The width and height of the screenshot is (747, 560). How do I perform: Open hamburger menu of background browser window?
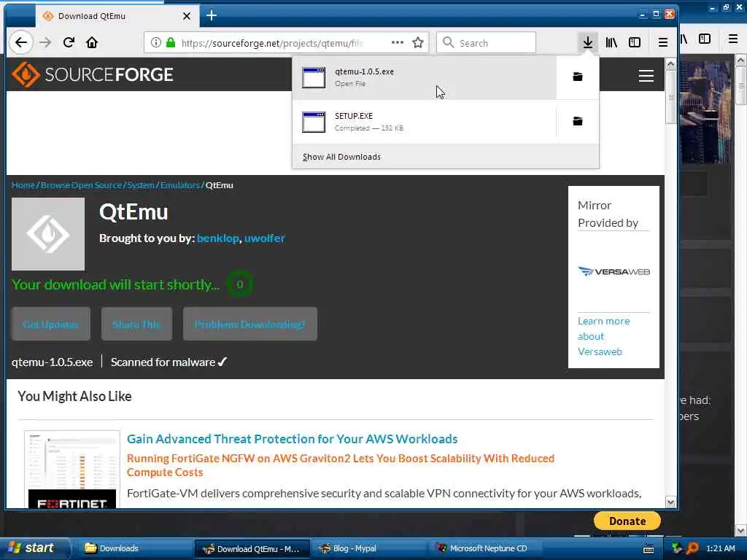[x=733, y=39]
